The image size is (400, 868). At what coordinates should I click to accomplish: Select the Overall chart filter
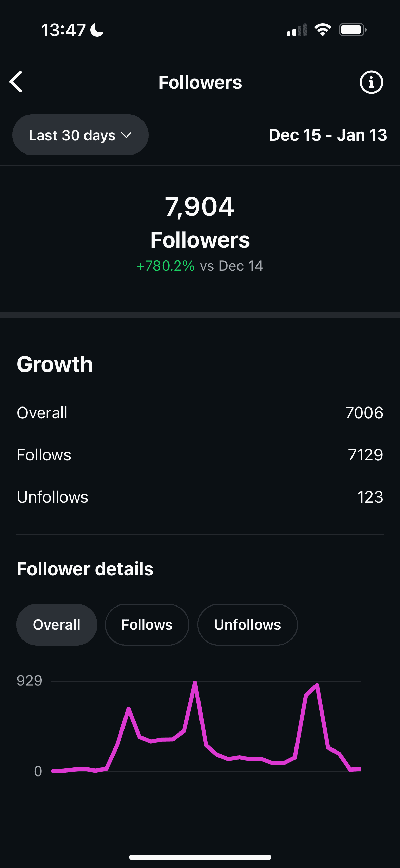coord(57,625)
